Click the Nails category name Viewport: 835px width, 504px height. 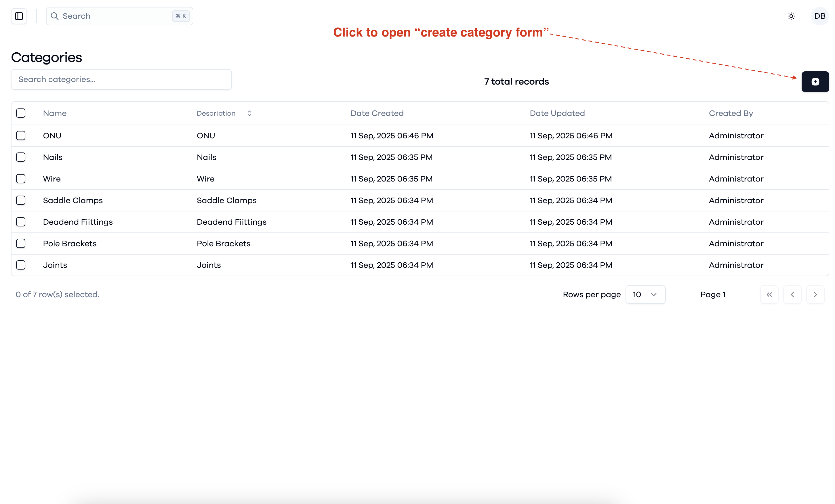tap(53, 157)
